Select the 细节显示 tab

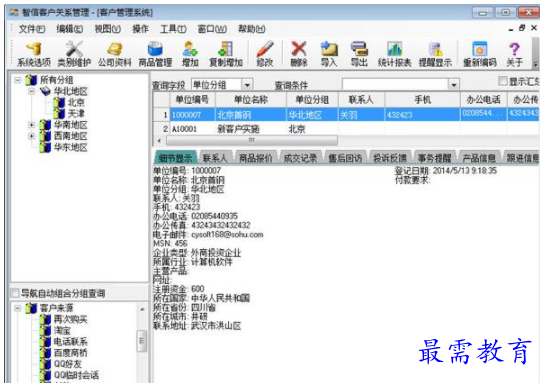point(175,158)
